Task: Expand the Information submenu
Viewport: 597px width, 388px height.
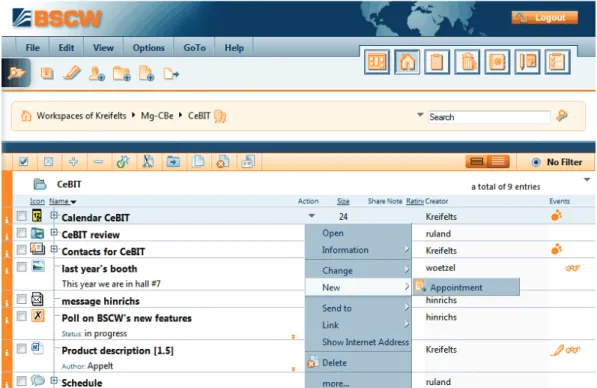Action: click(358, 250)
